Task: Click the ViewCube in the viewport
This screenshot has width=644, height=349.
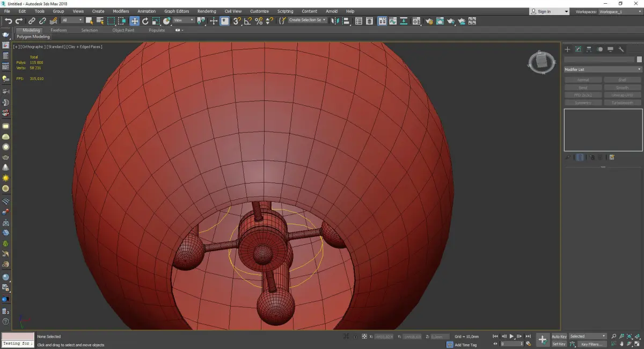Action: click(x=542, y=62)
